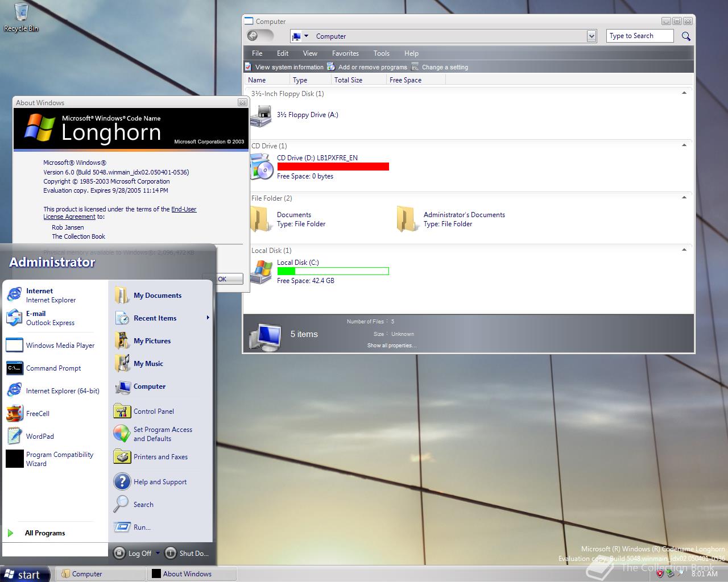The image size is (728, 582).
Task: Collapse the Local Disk group
Action: 684,250
